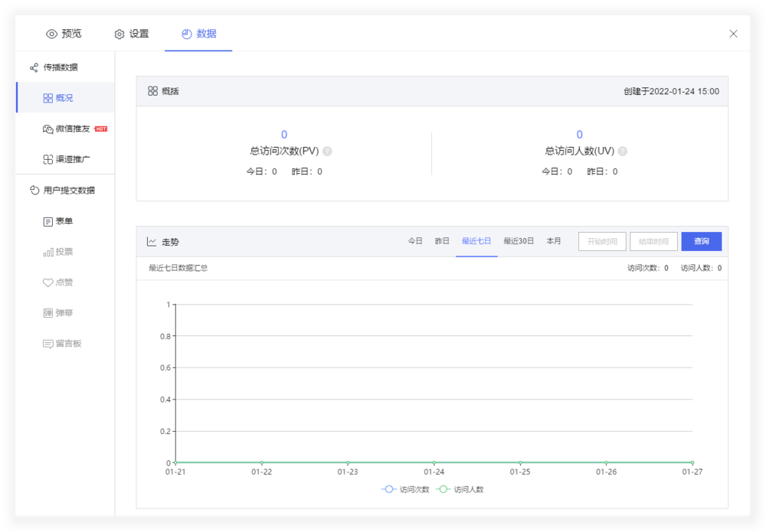The width and height of the screenshot is (766, 532).
Task: Click the 结束时间 date field
Action: 653,242
